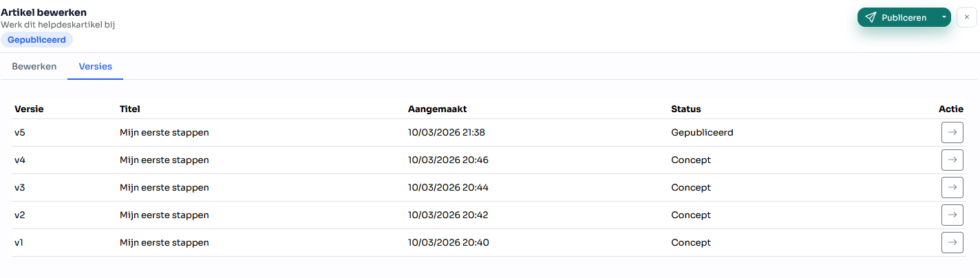Click the Versie column header
Screen dimensions: 980x278
click(29, 109)
